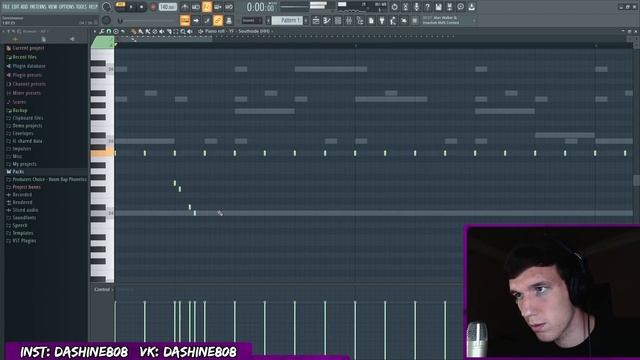640x360 pixels.
Task: Click the stamp icon in recording panel
Action: click(x=229, y=20)
